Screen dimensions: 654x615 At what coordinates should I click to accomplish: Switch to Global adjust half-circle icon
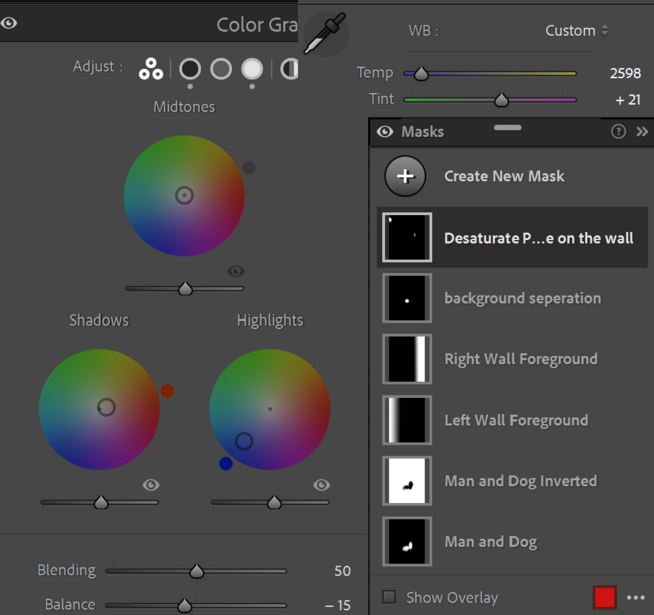pyautogui.click(x=289, y=69)
